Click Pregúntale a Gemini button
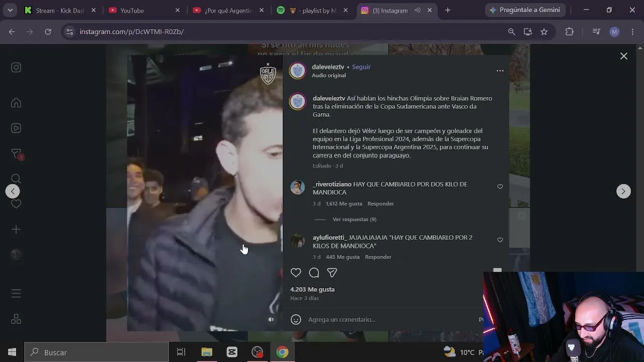The width and height of the screenshot is (644, 362). (525, 10)
